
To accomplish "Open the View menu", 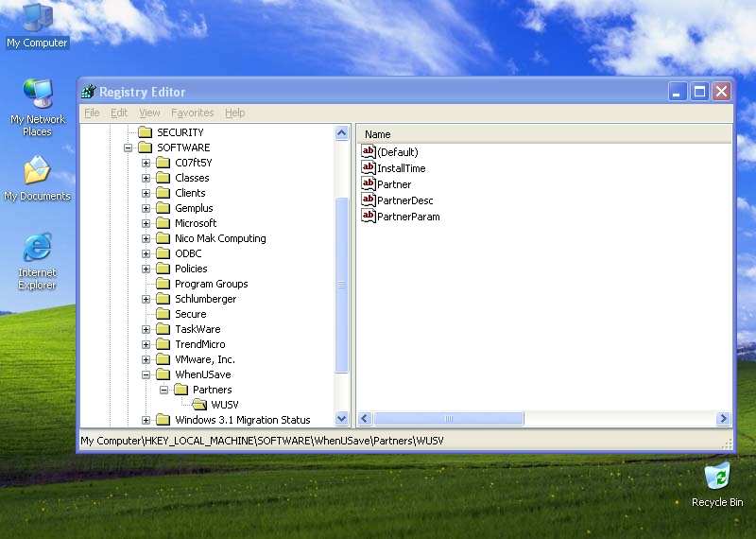I will [x=149, y=113].
